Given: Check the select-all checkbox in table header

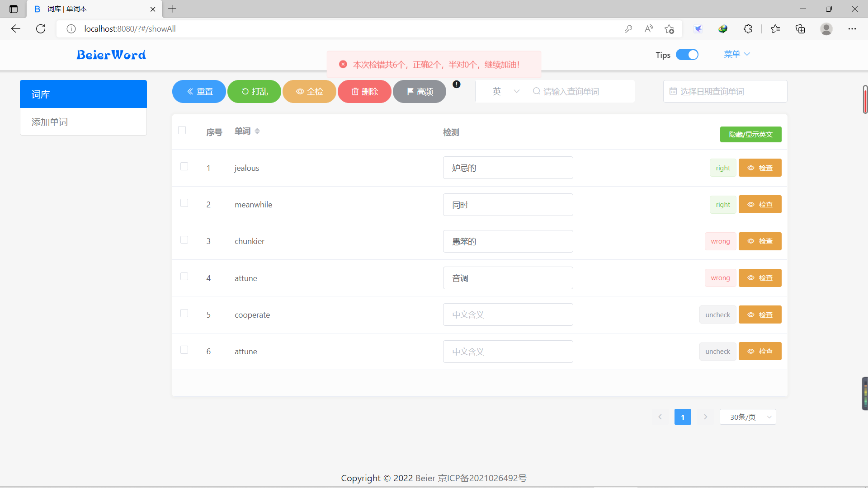Looking at the screenshot, I should tap(182, 130).
